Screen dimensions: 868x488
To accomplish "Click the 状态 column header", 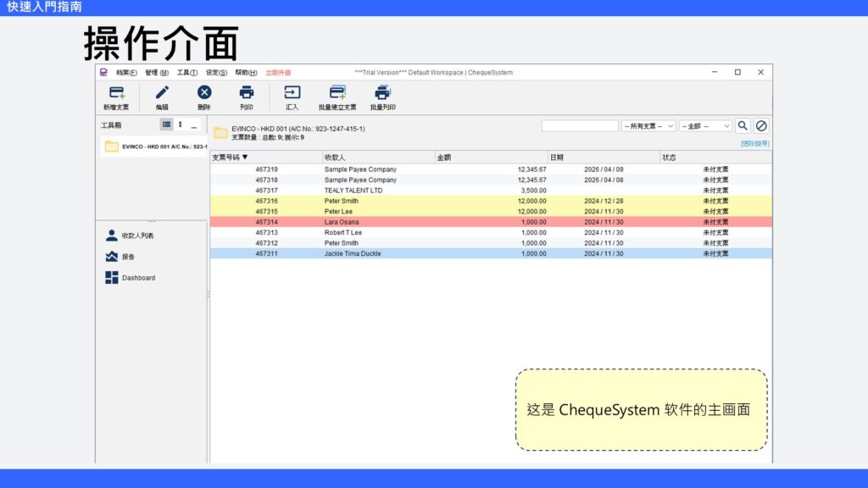I will (x=715, y=157).
